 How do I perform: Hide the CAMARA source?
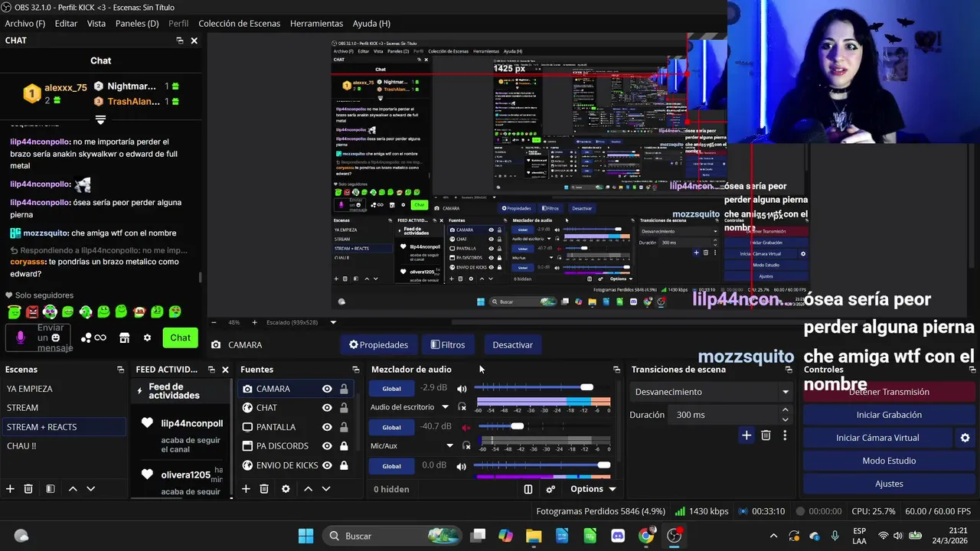click(327, 389)
